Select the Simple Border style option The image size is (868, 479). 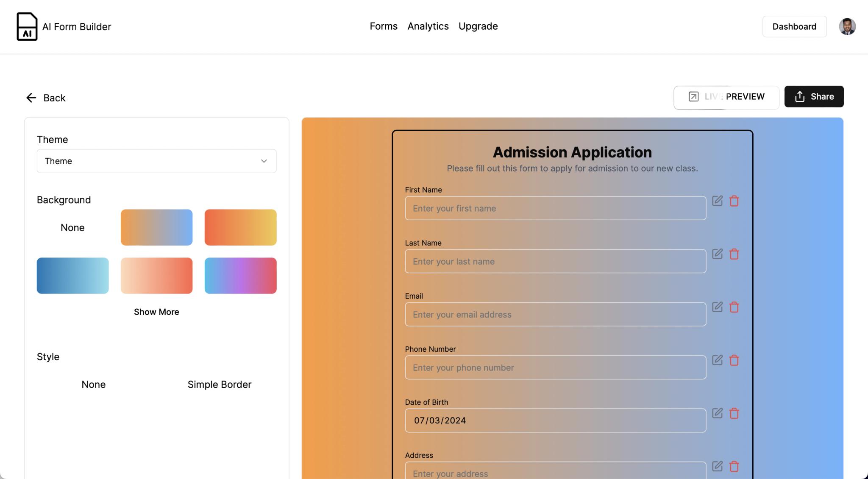219,384
